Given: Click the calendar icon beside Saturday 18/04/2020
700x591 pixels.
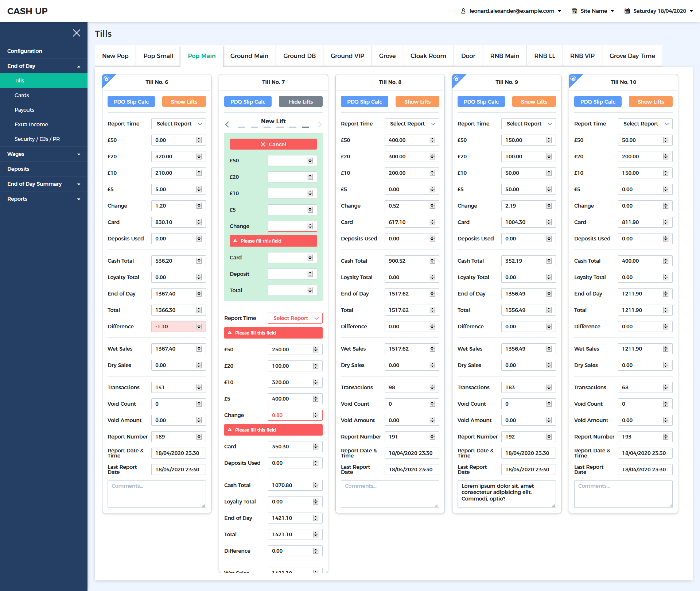Looking at the screenshot, I should tap(627, 11).
